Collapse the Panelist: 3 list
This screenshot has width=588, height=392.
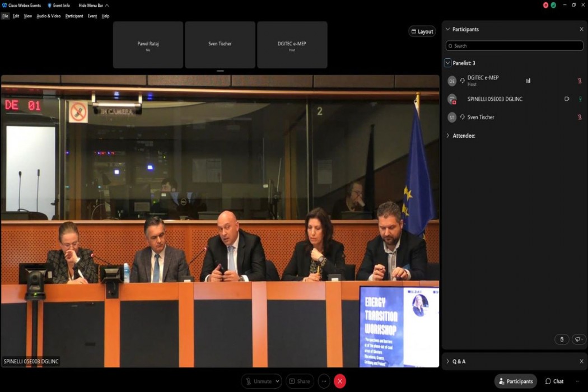coord(448,63)
